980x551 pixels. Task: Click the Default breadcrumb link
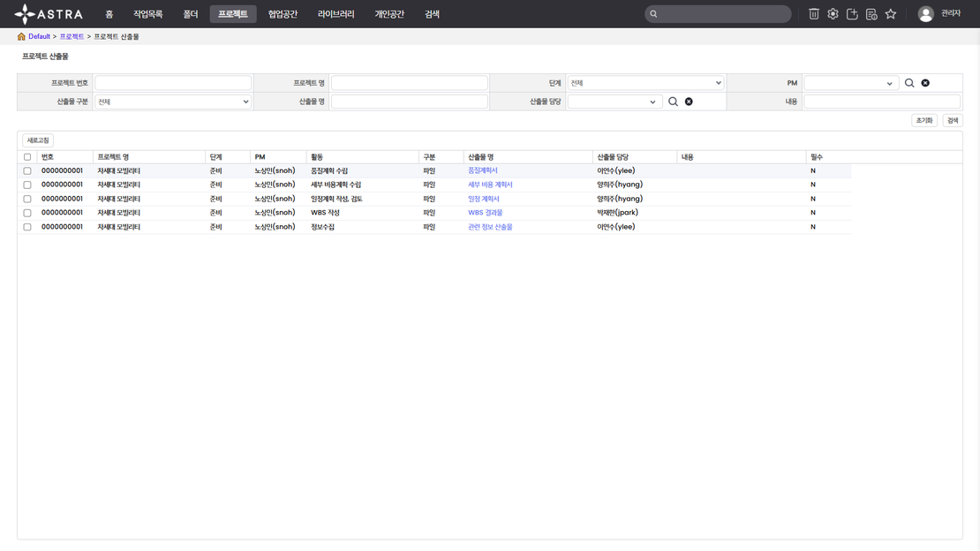point(39,36)
